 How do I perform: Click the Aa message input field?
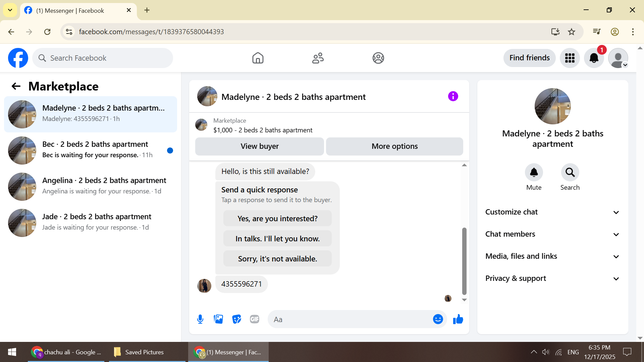coord(349,319)
